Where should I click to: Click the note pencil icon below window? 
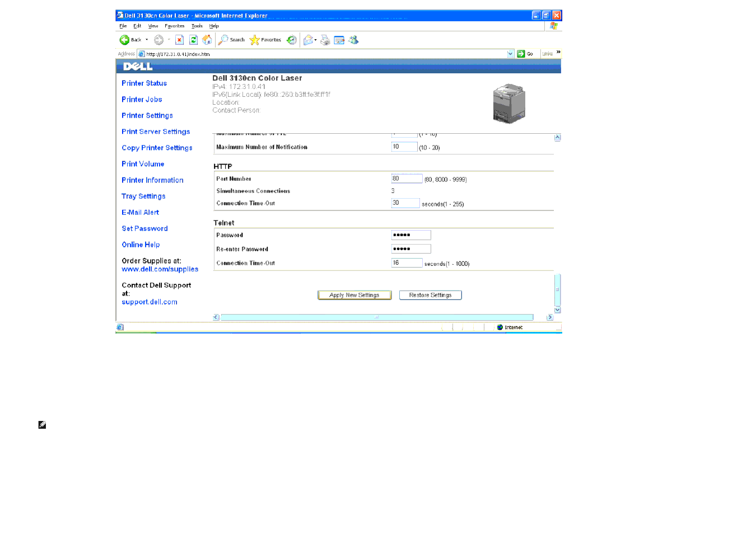[42, 425]
